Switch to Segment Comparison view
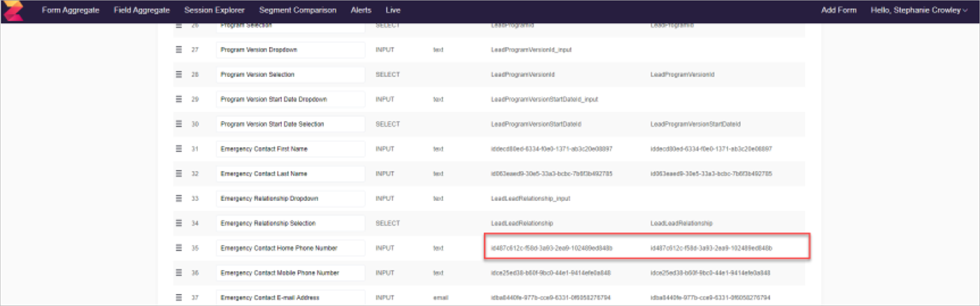 pyautogui.click(x=297, y=11)
